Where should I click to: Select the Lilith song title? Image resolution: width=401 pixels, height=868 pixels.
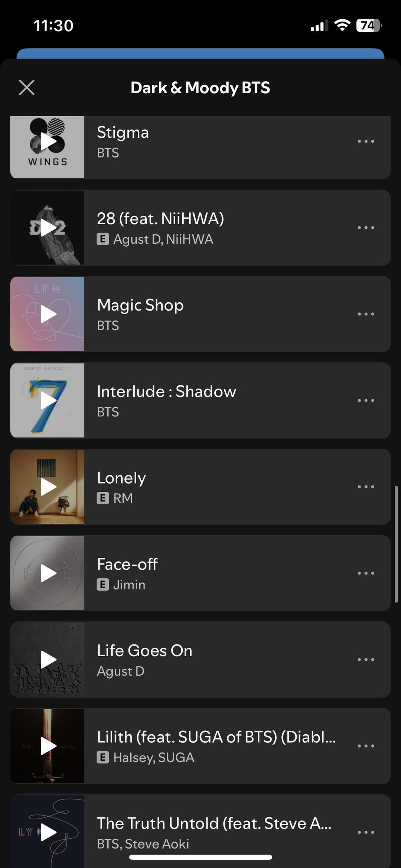coord(216,737)
